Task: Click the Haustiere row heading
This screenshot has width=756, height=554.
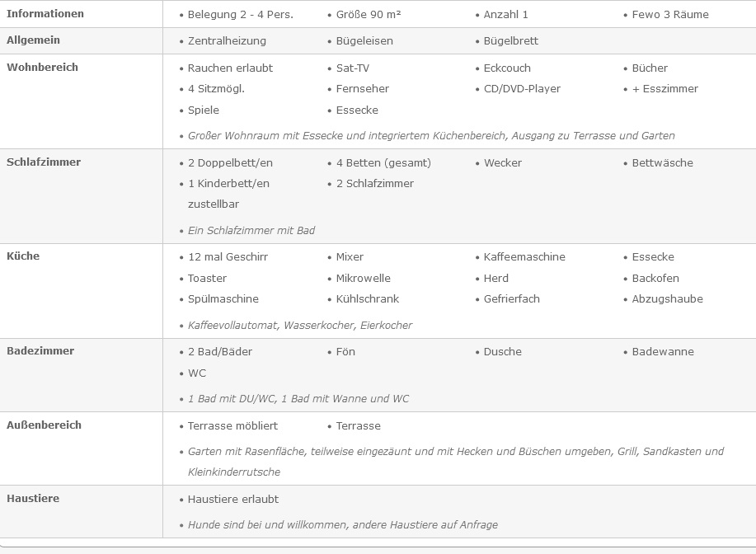Action: pyautogui.click(x=33, y=499)
